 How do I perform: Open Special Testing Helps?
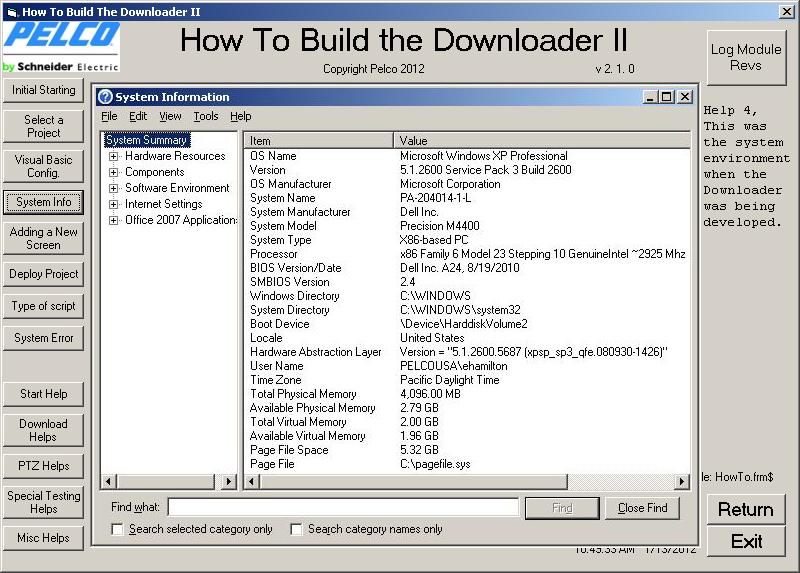(43, 502)
